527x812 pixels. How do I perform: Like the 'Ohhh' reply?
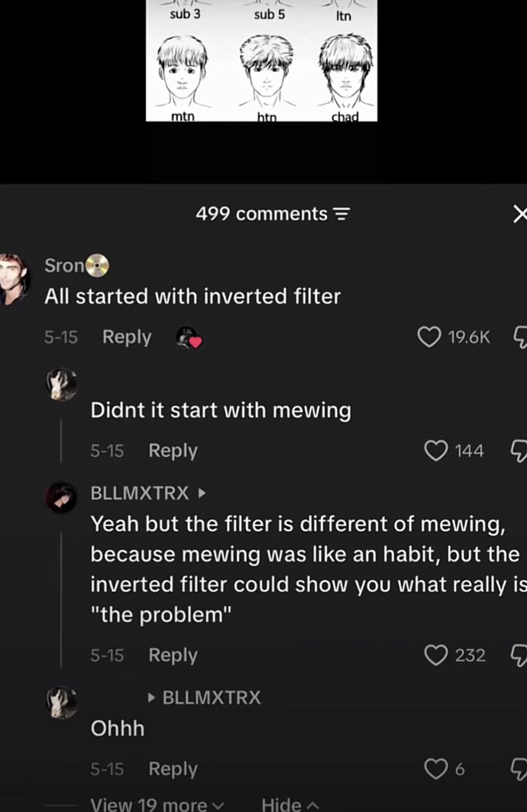(x=436, y=769)
